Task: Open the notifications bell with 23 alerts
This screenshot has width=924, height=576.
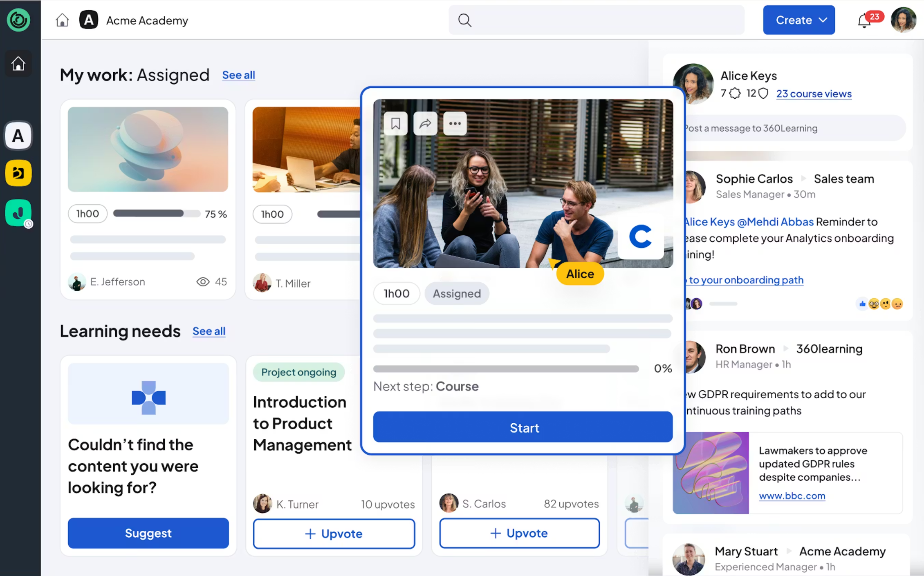Action: coord(864,20)
